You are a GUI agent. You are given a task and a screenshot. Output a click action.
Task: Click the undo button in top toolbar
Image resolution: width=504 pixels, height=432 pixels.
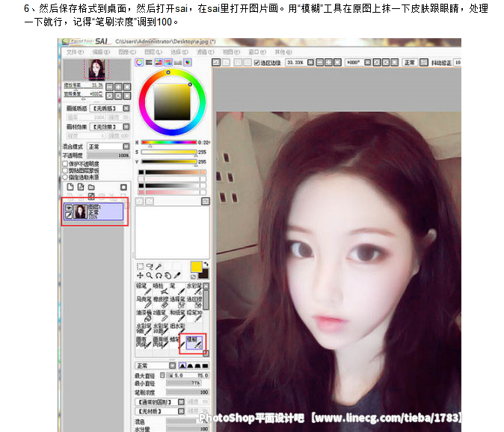(216, 62)
